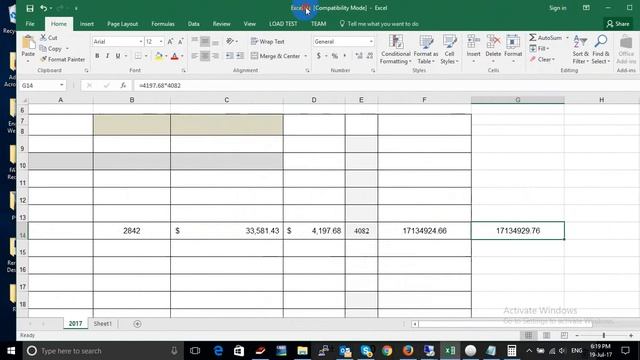Cut the selected cell contents
Viewport: 640px width, 360px height.
49,38
